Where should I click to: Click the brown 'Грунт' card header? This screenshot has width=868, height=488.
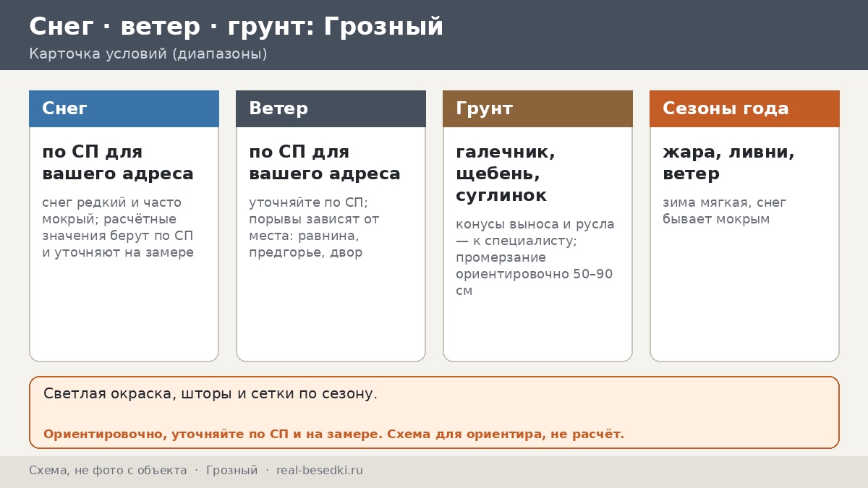tap(537, 108)
